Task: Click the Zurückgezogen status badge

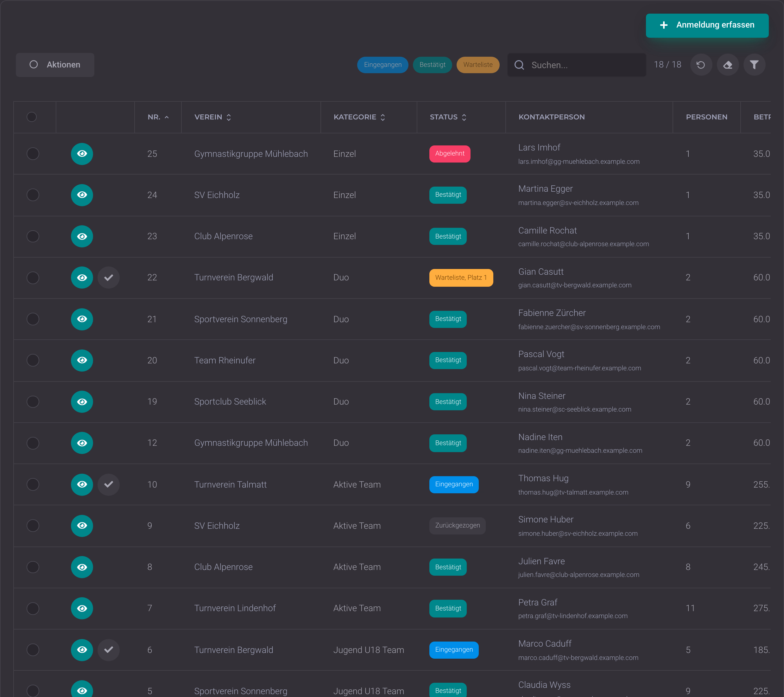Action: (x=457, y=525)
